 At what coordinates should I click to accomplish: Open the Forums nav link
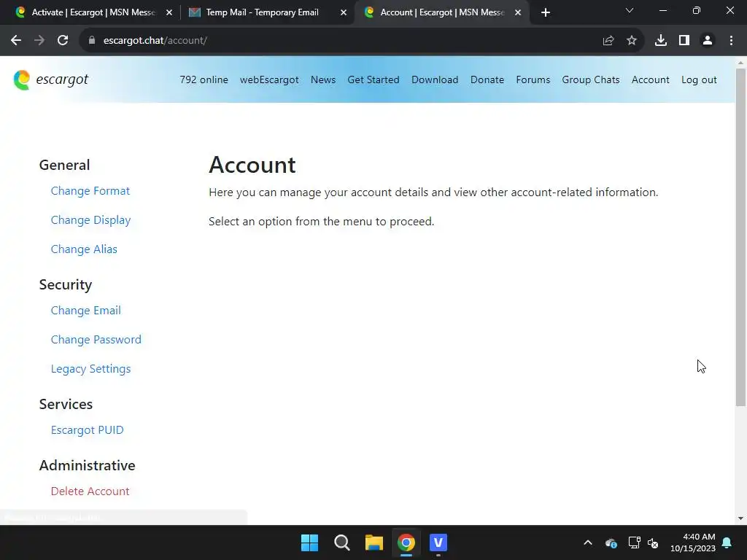[533, 80]
